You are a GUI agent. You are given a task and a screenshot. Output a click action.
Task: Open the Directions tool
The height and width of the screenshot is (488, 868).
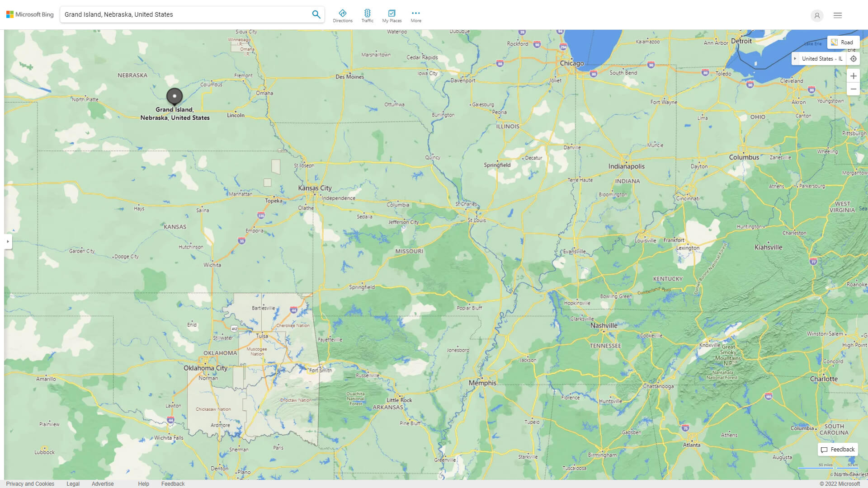tap(343, 14)
